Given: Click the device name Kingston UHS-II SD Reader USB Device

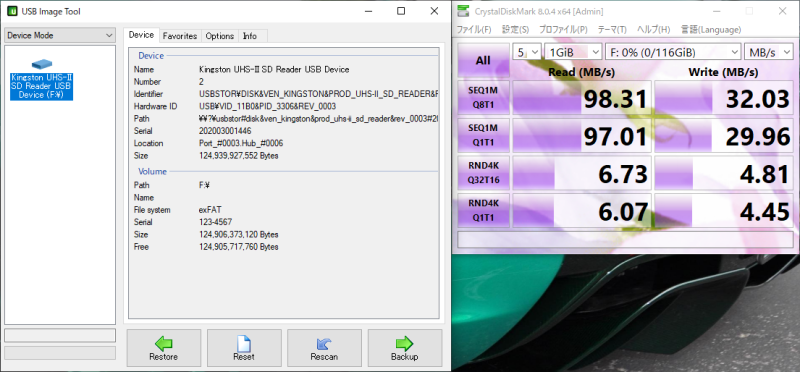Looking at the screenshot, I should (274, 69).
